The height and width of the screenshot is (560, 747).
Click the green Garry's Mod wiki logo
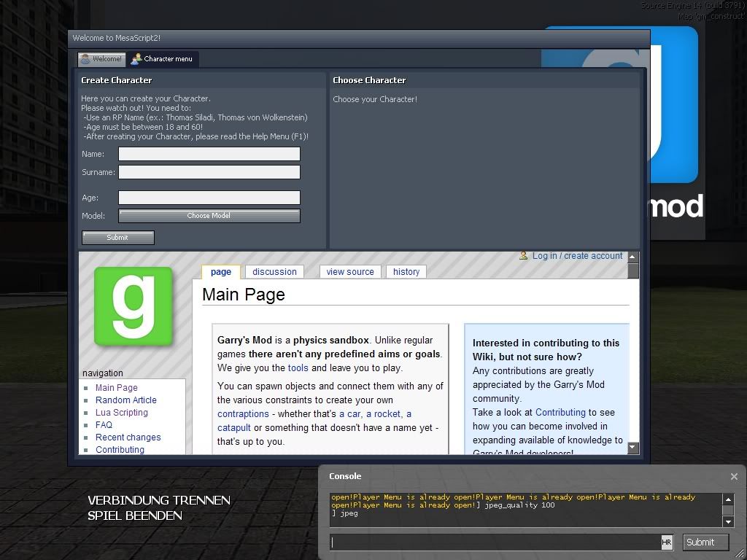coord(133,306)
